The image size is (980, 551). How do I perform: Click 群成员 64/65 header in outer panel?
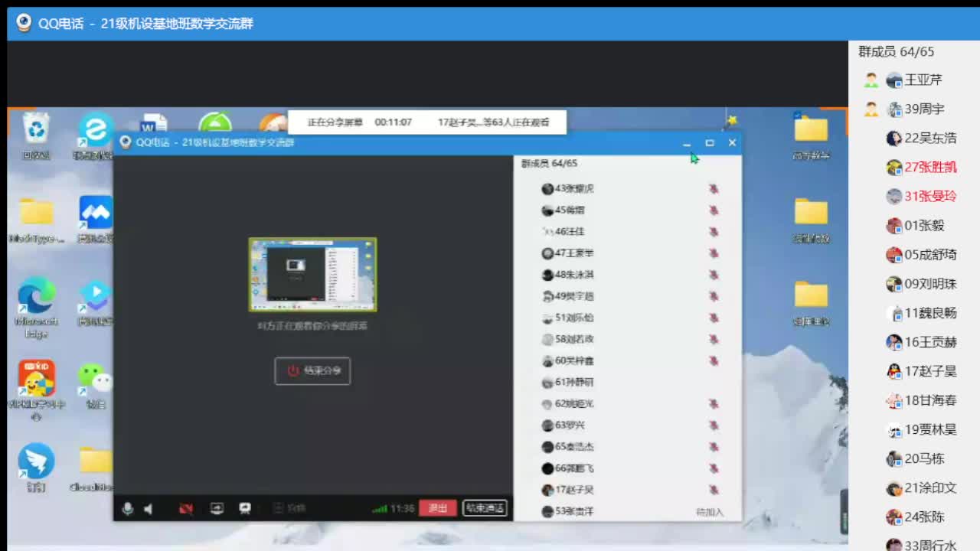[896, 52]
